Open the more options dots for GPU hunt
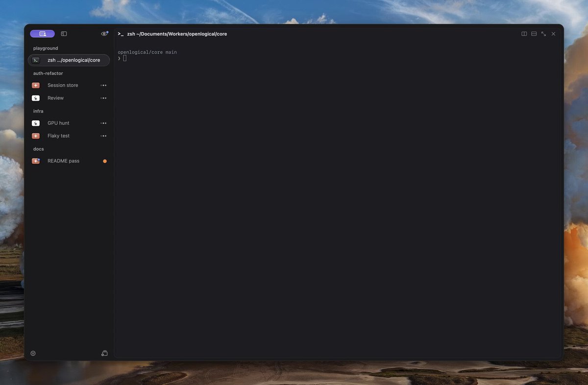This screenshot has width=588, height=385. pyautogui.click(x=103, y=123)
